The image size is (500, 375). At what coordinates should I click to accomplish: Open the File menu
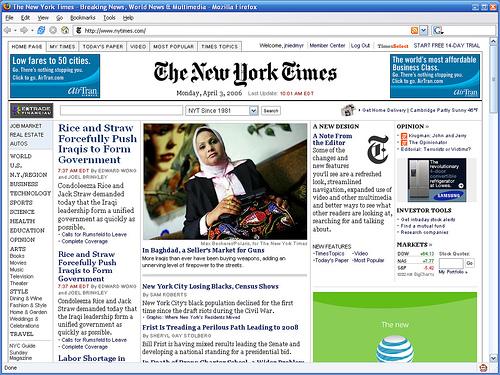[9, 18]
